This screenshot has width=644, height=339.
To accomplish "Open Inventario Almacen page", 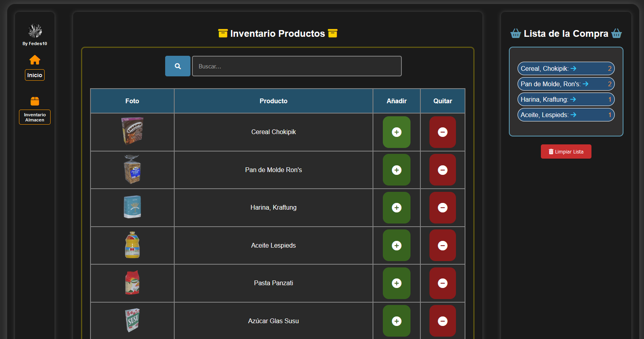I will coord(35,117).
